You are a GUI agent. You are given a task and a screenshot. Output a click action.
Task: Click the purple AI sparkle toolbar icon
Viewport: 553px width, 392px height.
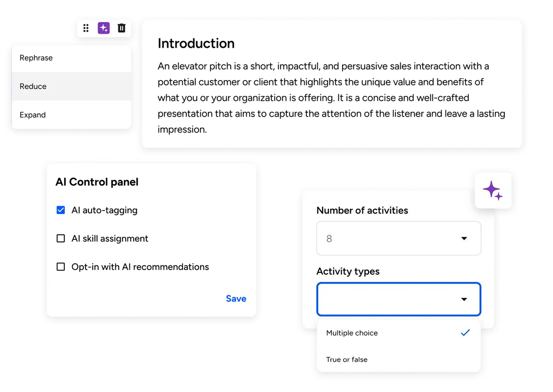(103, 28)
